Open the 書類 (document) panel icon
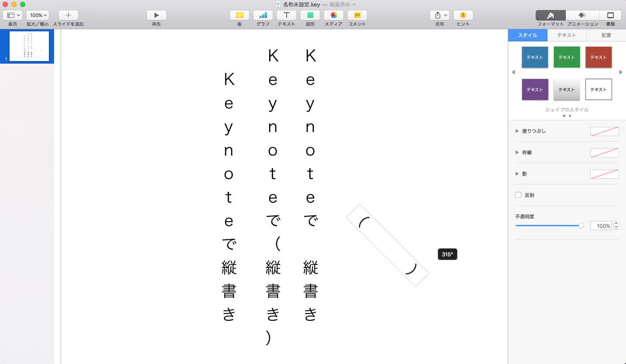Viewport: 626px width, 364px height. (610, 15)
